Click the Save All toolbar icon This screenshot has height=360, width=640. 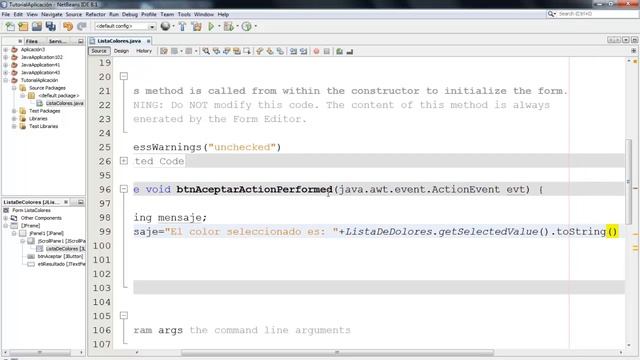51,27
